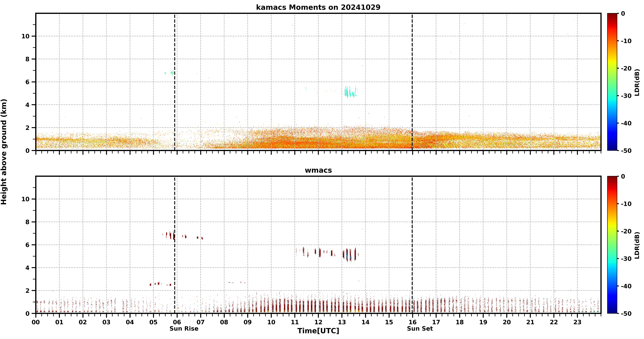Screen dimensions: 644x339
Task: Click the LDR colorbar beside the kamacs panel
Action: click(x=612, y=82)
